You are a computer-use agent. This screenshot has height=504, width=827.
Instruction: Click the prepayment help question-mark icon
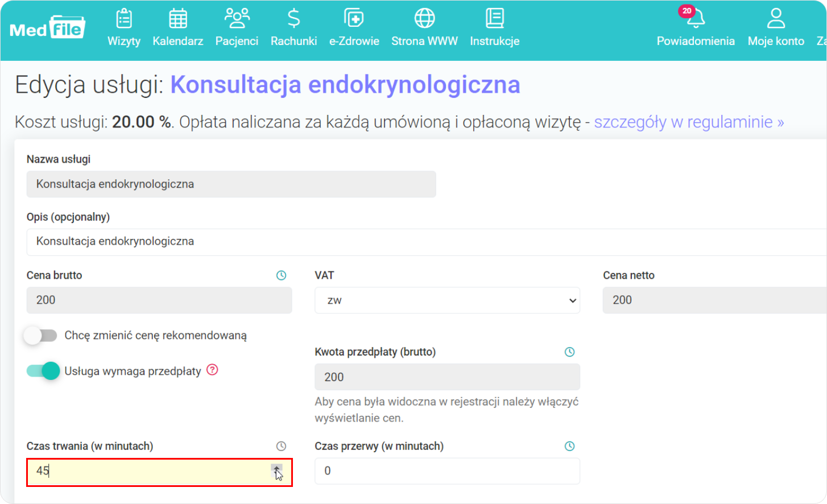[x=212, y=370]
